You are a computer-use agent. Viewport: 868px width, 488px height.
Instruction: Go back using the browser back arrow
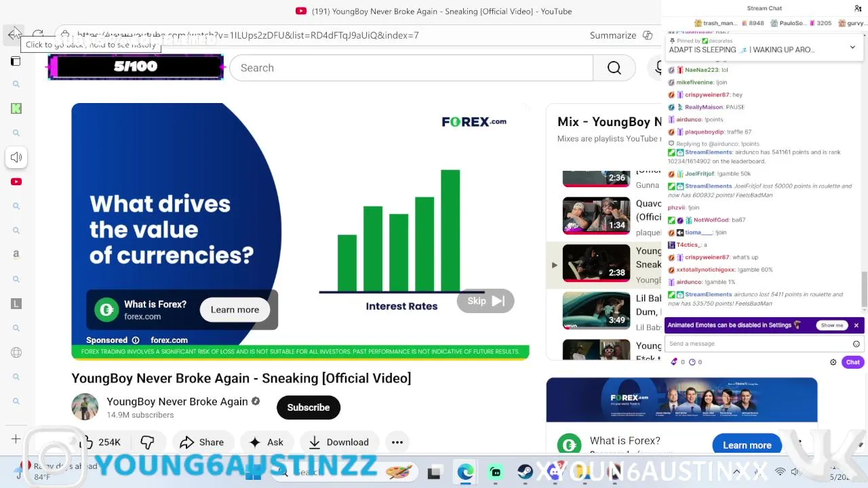coord(14,35)
